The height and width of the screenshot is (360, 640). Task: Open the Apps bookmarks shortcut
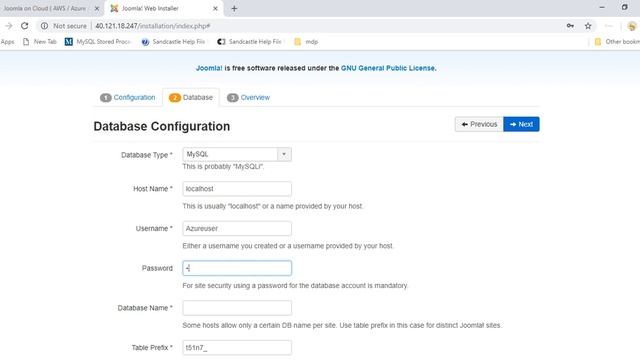click(x=7, y=42)
